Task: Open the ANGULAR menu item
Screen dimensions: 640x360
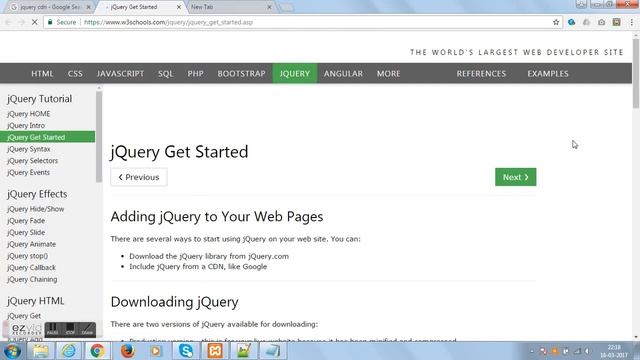Action: [343, 73]
